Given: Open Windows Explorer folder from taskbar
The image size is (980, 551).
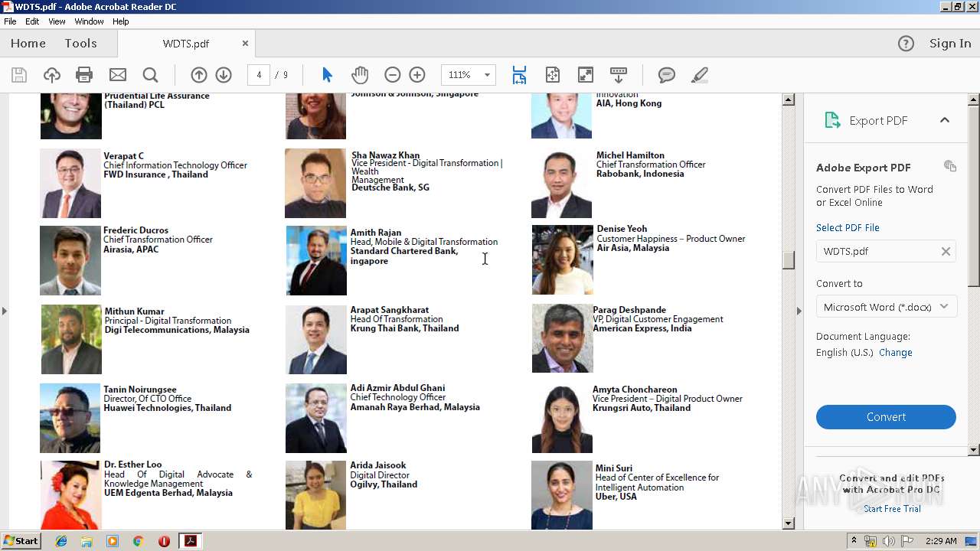Looking at the screenshot, I should click(x=87, y=541).
